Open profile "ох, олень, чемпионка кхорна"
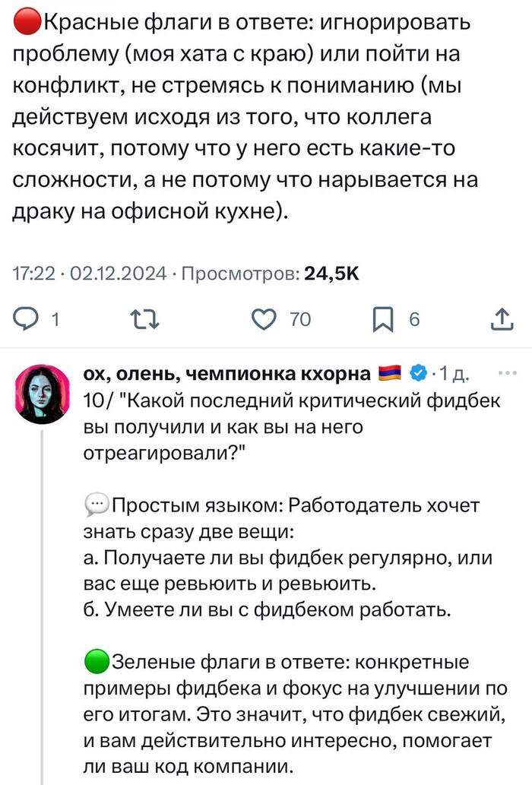 coord(228,373)
